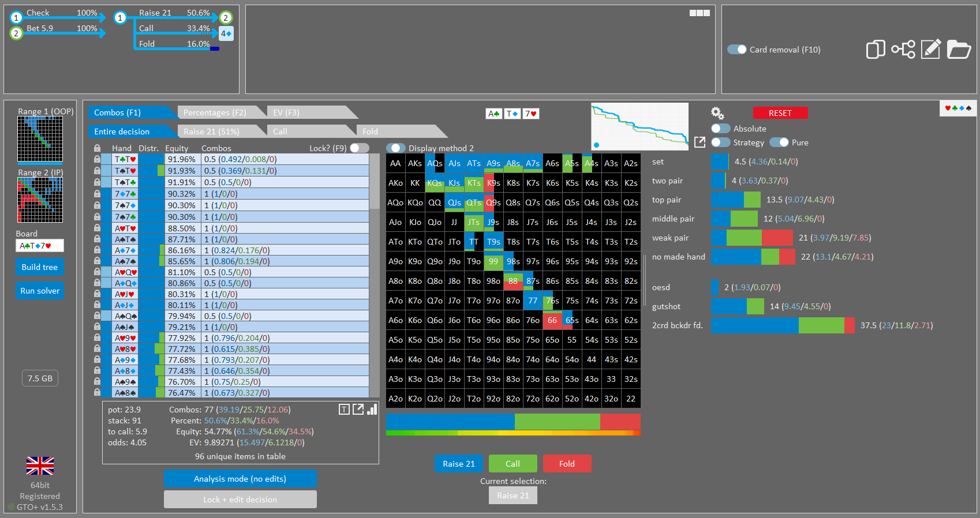Click the Equity column header
This screenshot has width=980, height=518.
177,148
